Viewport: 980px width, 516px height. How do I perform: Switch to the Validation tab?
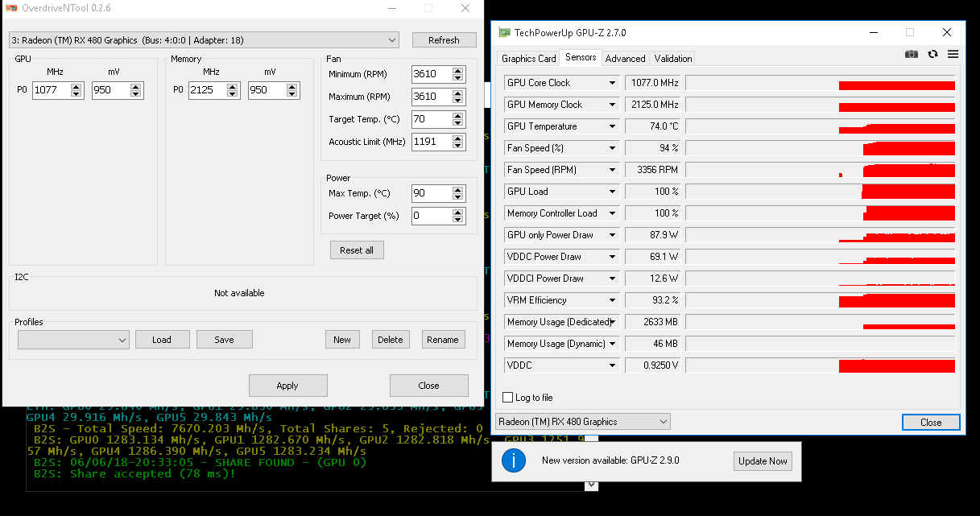tap(672, 59)
